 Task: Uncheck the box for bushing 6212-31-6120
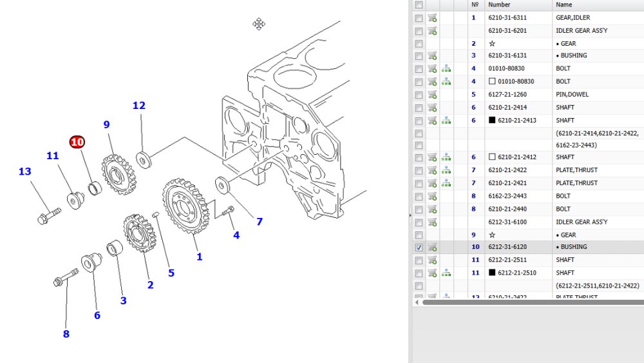(419, 248)
